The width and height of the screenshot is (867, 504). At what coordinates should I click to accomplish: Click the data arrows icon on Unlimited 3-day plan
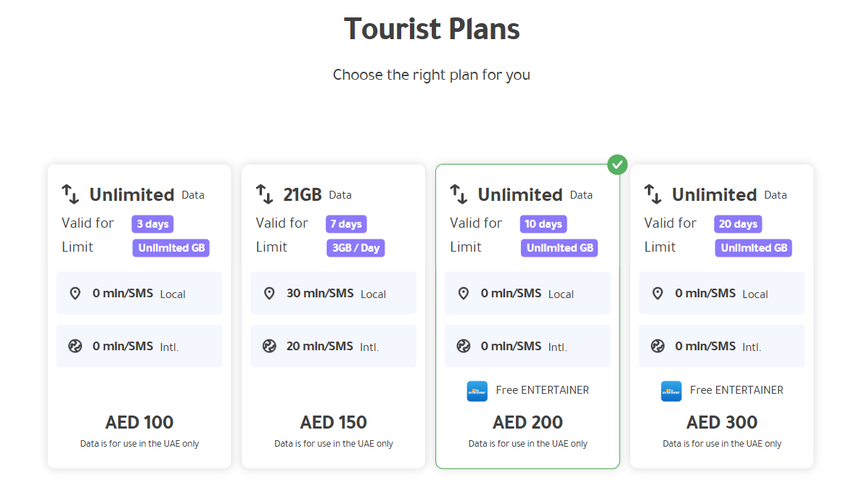coord(69,194)
